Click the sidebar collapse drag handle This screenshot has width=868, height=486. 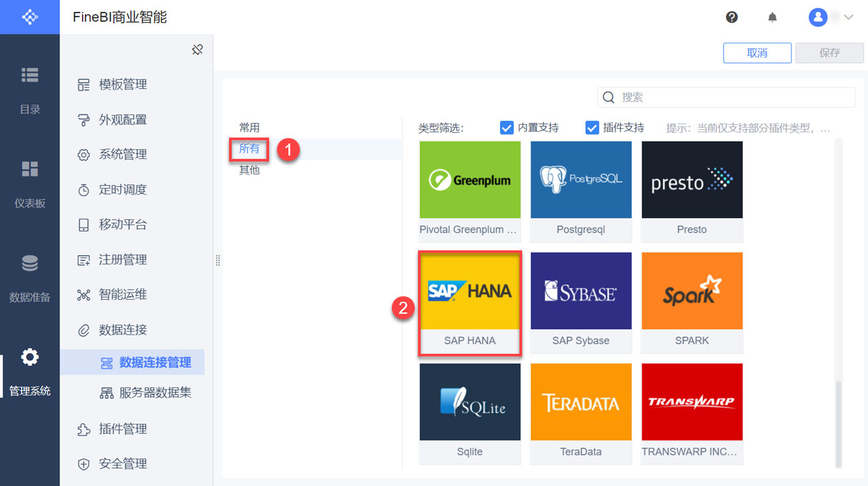pyautogui.click(x=218, y=260)
